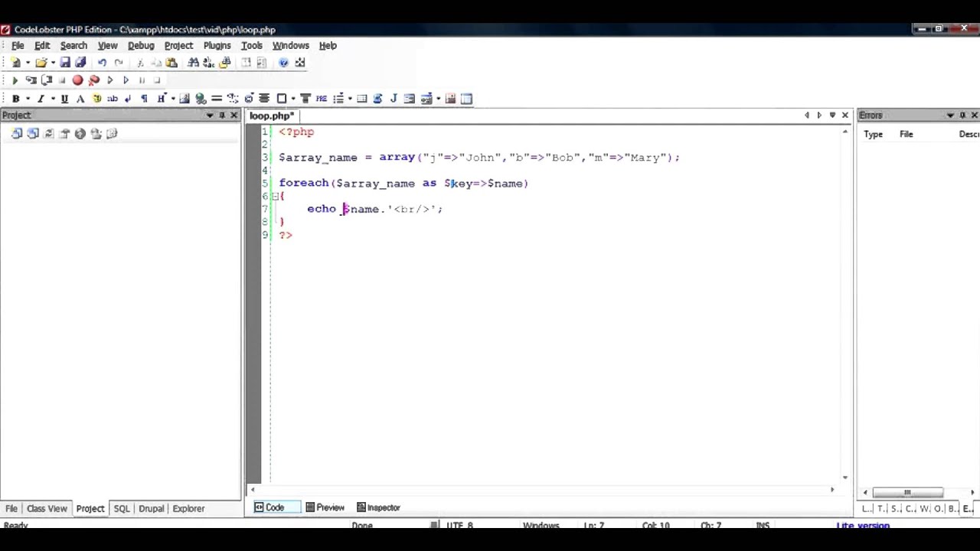Click the blue help circle icon

point(283,63)
